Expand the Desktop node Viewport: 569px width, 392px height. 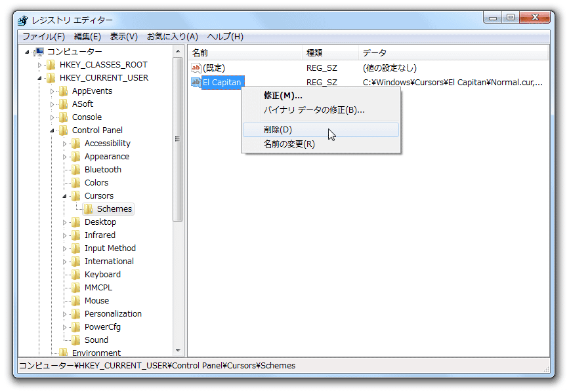(x=64, y=222)
